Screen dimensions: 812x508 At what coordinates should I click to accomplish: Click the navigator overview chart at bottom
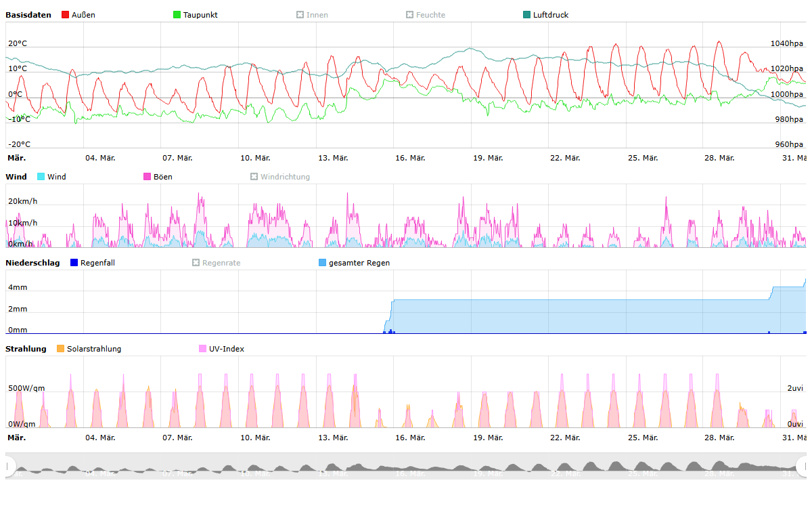click(406, 466)
